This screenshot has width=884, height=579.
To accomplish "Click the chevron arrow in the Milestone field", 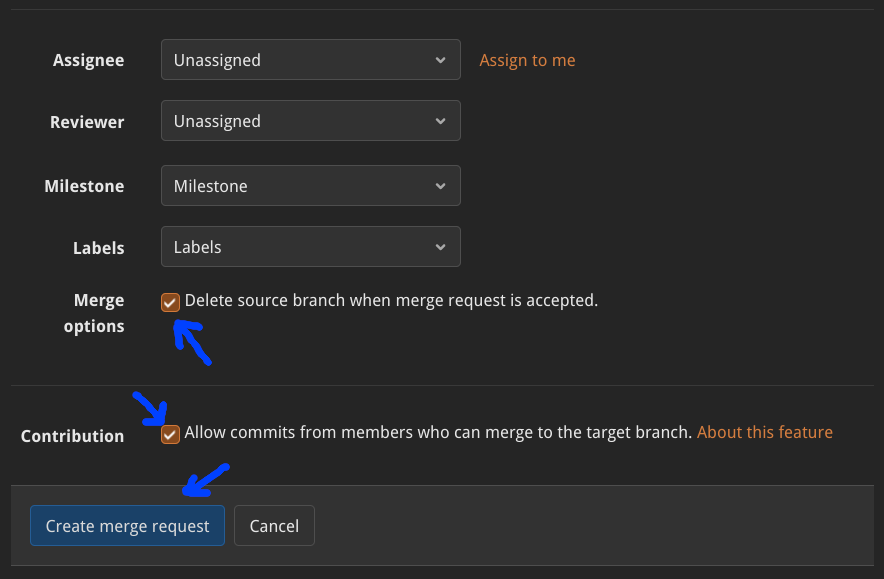I will [441, 186].
